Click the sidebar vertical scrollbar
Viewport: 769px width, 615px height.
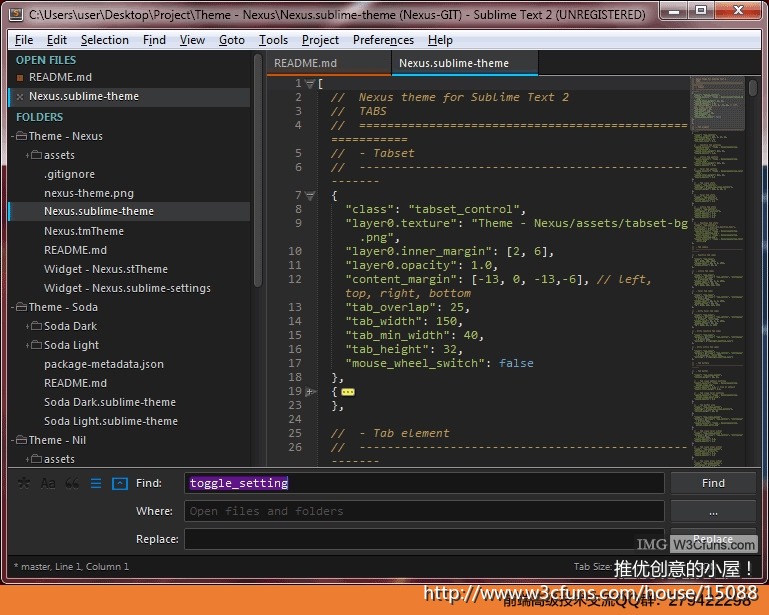[257, 172]
